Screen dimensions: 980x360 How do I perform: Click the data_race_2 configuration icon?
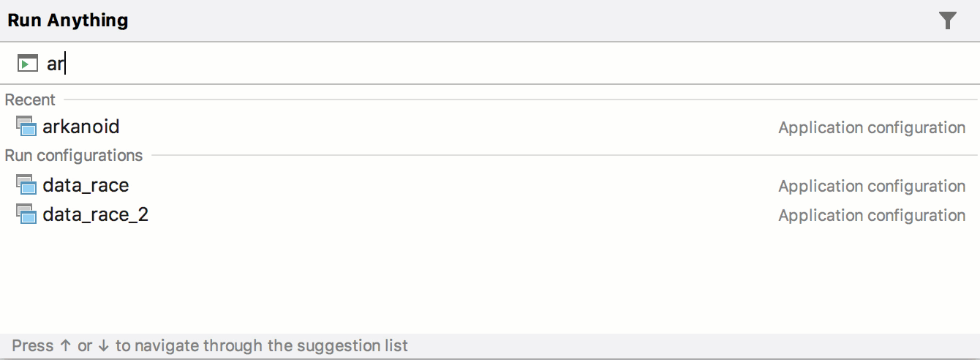[26, 214]
